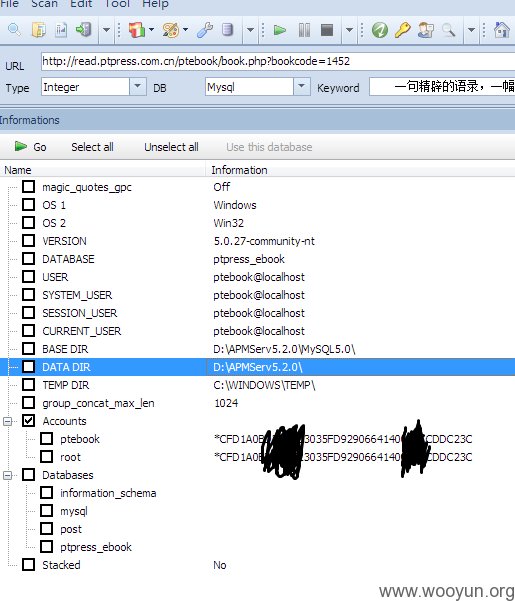Open dropdown arrow beside red-green boxes icon
The image size is (515, 601).
[x=151, y=30]
